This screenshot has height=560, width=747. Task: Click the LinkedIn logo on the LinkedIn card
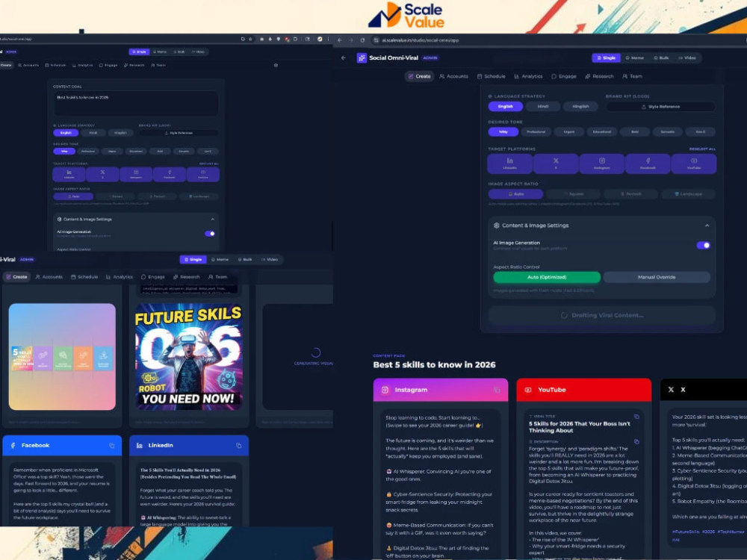tap(140, 446)
